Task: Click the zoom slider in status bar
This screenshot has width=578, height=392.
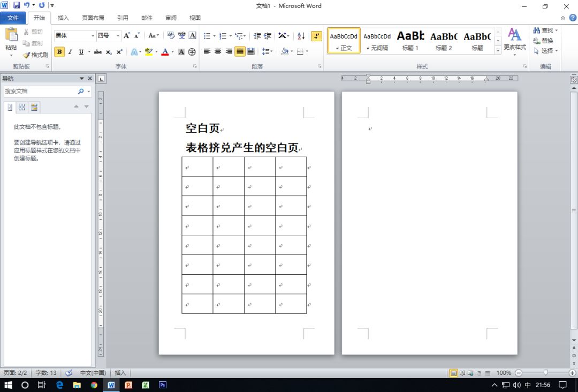Action: click(x=545, y=373)
